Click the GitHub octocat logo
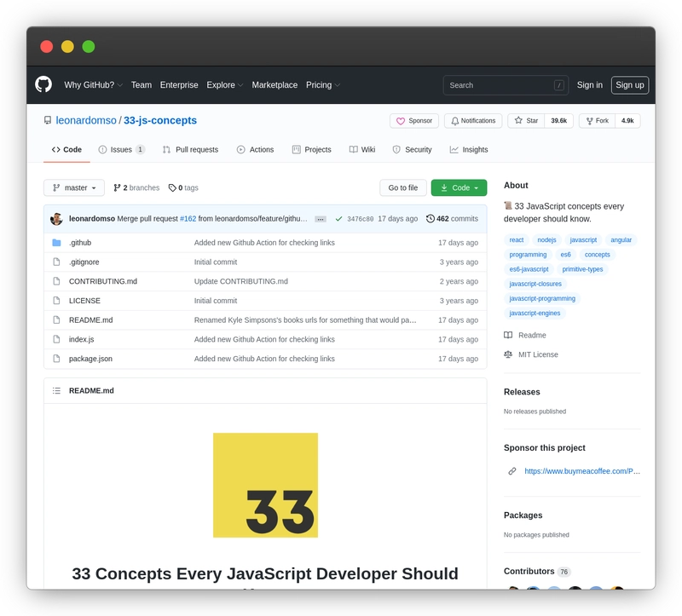The image size is (682, 616). point(43,84)
